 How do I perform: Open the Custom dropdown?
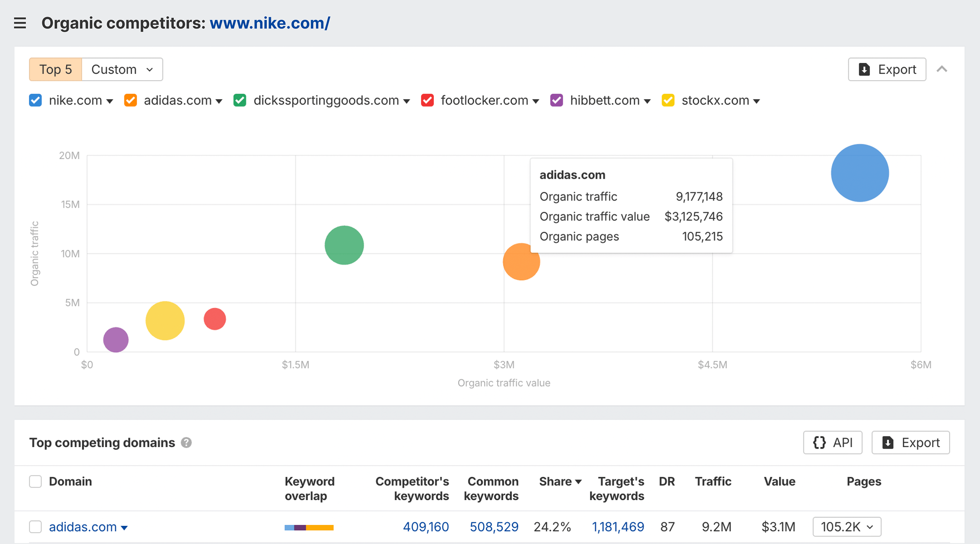122,69
